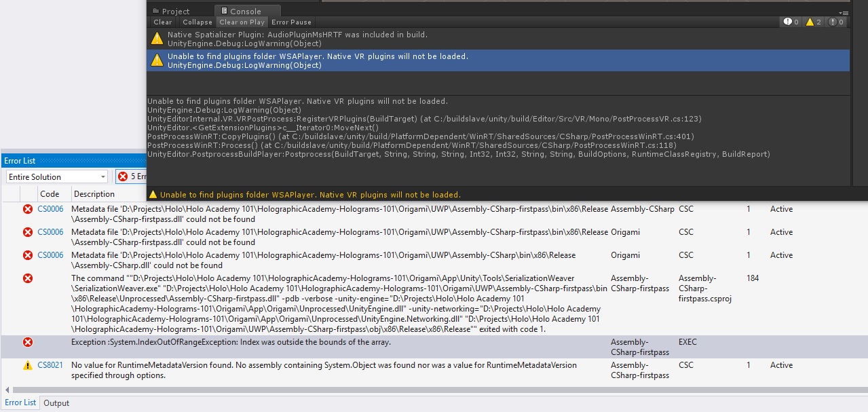This screenshot has height=412, width=868.
Task: Open the CS8021 error code link
Action: [x=50, y=365]
